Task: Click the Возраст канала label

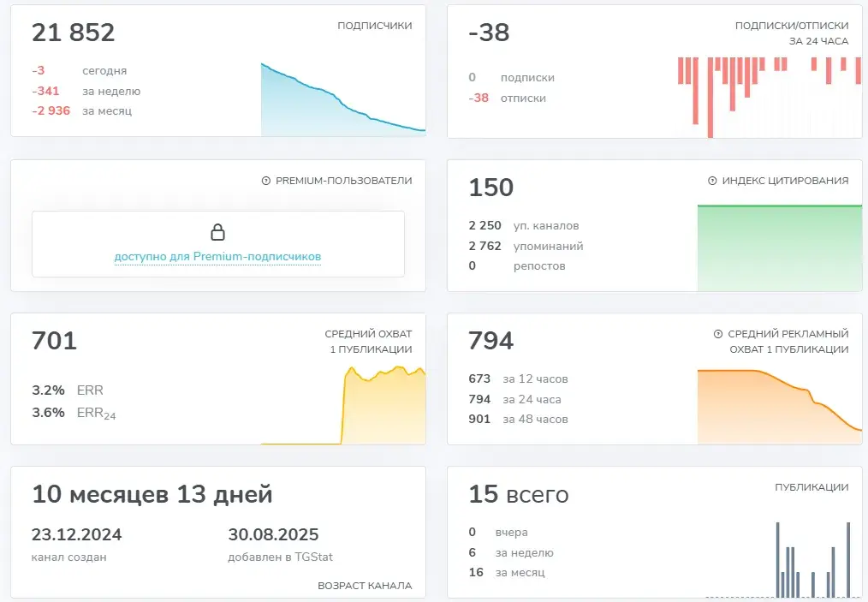Action: (365, 586)
